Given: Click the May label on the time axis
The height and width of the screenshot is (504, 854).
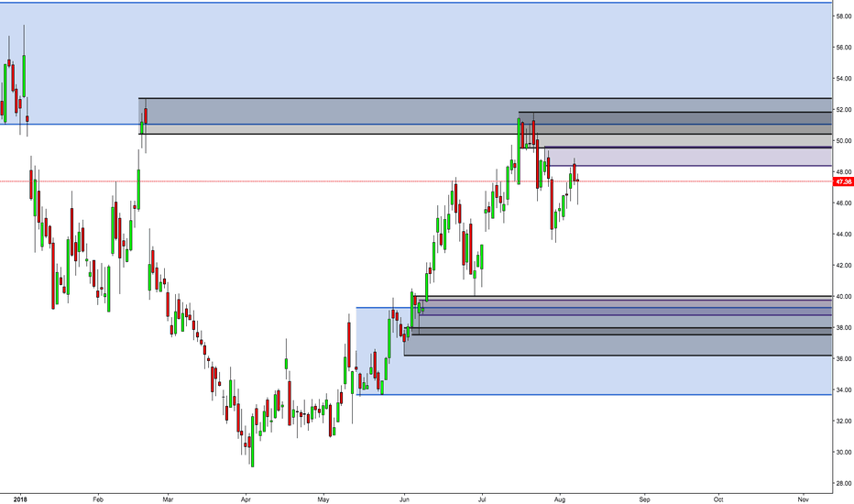Looking at the screenshot, I should tap(323, 499).
